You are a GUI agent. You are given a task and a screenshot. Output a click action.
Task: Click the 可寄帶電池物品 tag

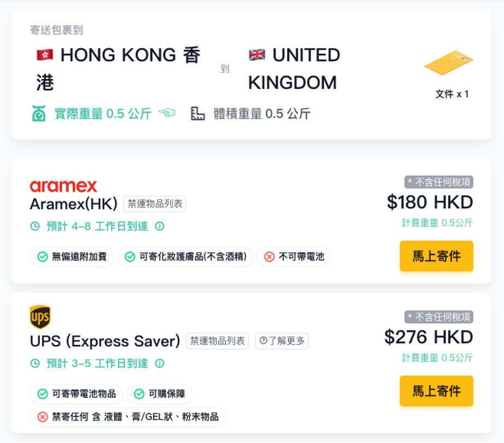(77, 394)
